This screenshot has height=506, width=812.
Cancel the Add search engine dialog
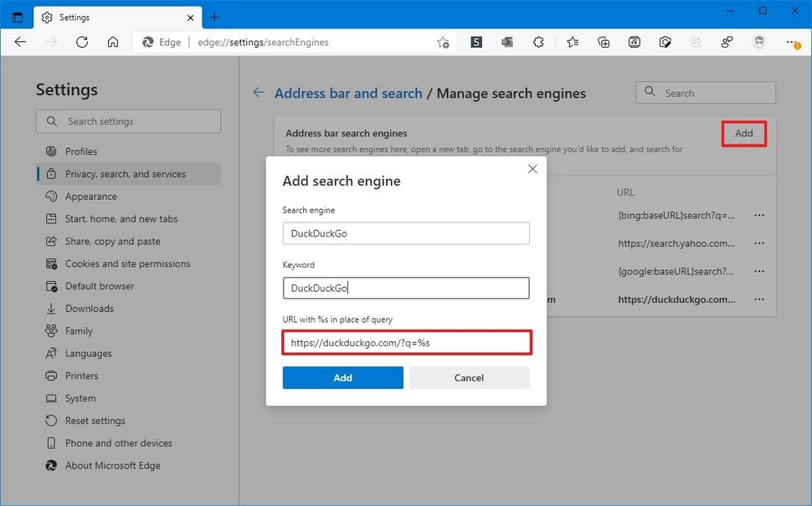click(469, 377)
